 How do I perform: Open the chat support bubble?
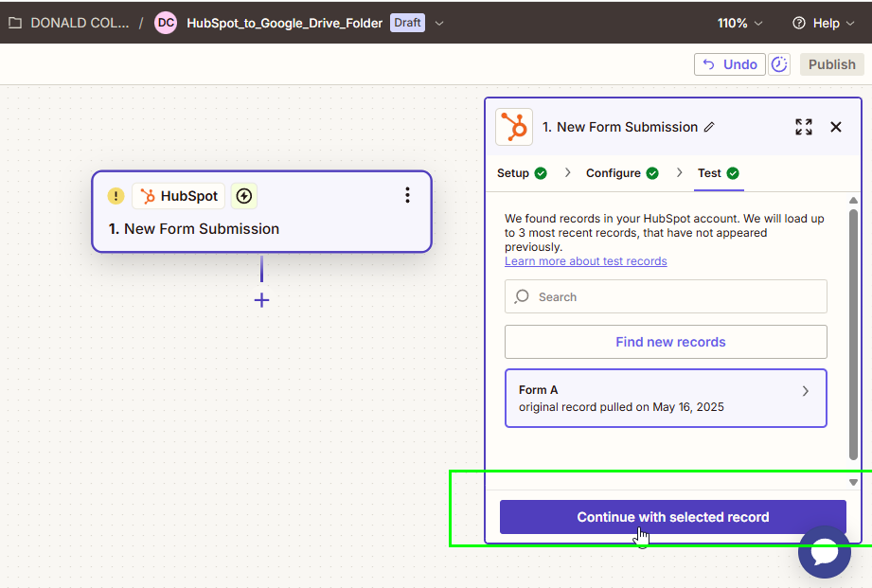(824, 552)
